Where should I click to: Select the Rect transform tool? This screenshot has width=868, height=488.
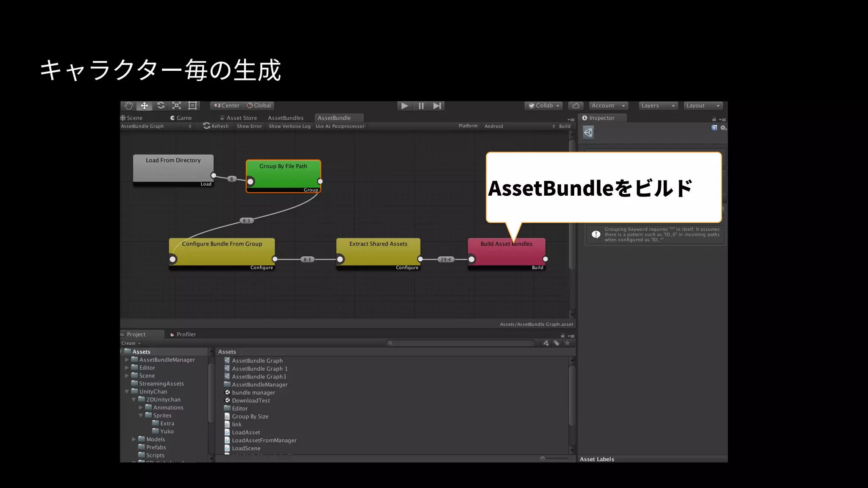coord(192,105)
